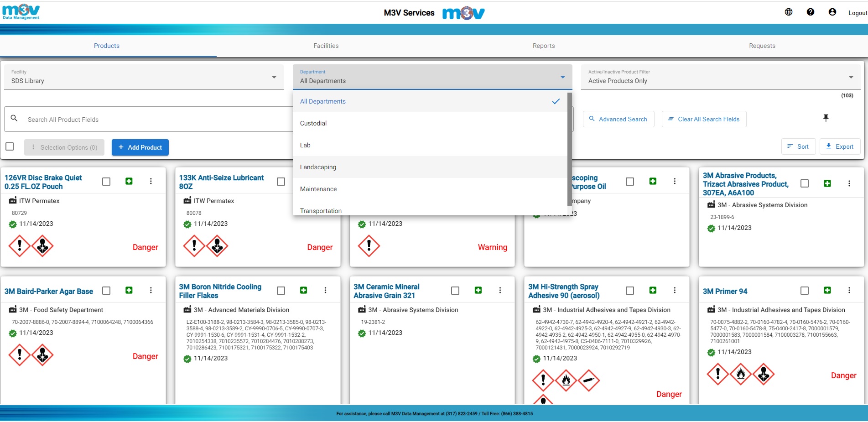Viewport: 868px width, 422px height.
Task: Check the 3M Boron Nitride Cooling Filler checkbox
Action: coord(281,291)
